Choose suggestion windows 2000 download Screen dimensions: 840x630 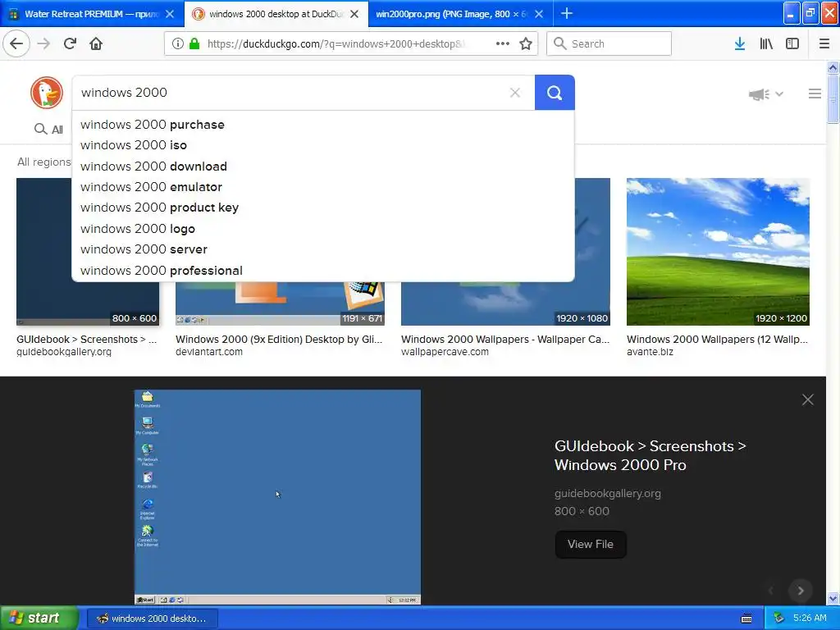point(323,166)
